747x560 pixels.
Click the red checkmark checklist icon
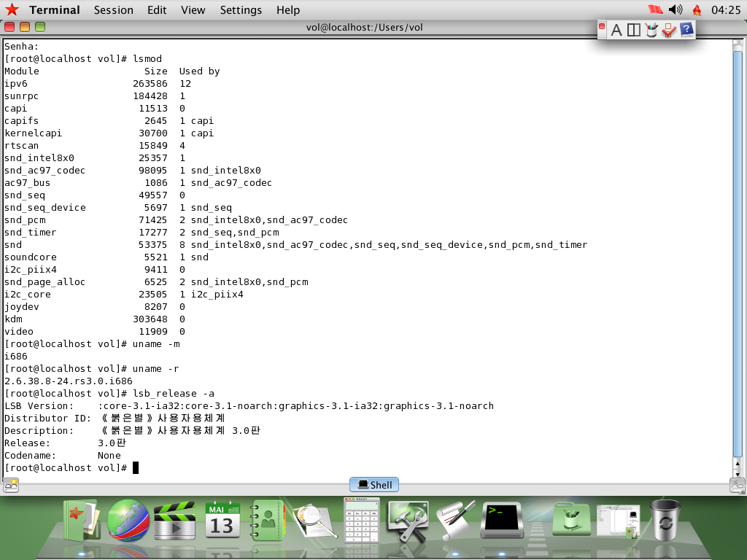[669, 30]
